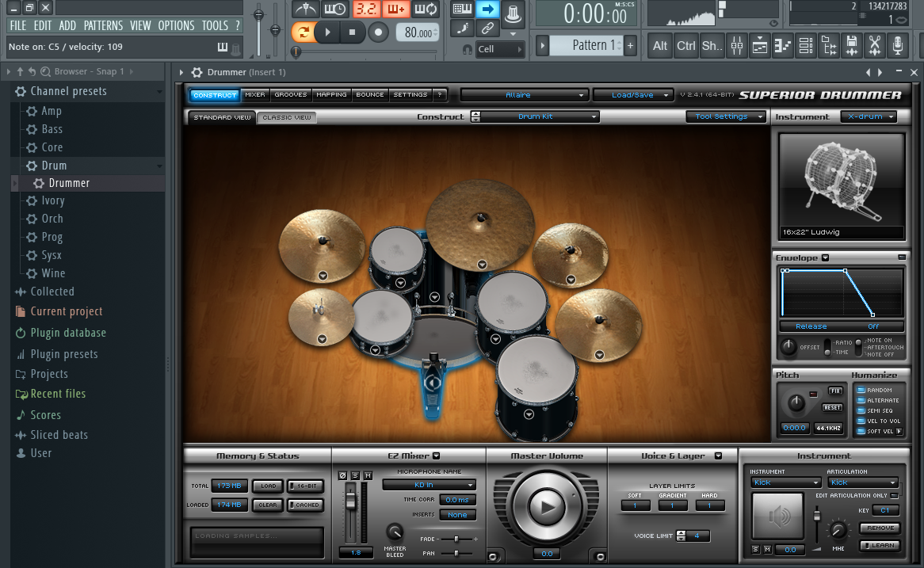Click the microphone recording icon
The image size is (924, 568).
(x=897, y=45)
